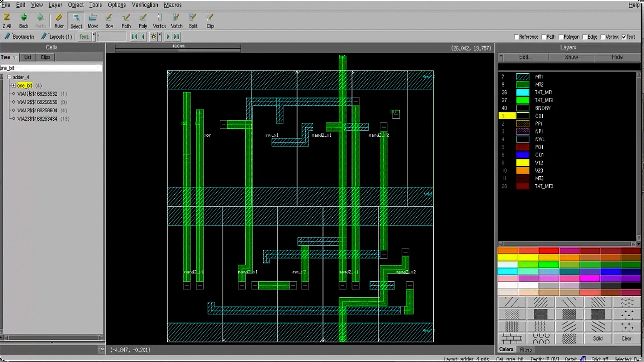Collapse the adder_4 tree node
This screenshot has width=644, height=362.
[10, 77]
